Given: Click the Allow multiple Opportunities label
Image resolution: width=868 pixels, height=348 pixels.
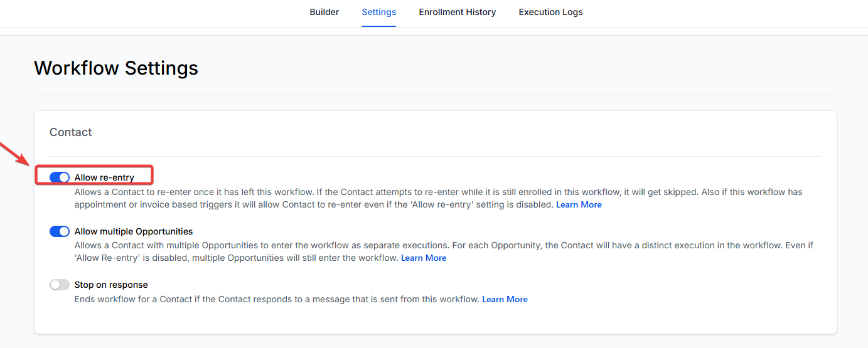Looking at the screenshot, I should pyautogui.click(x=133, y=231).
